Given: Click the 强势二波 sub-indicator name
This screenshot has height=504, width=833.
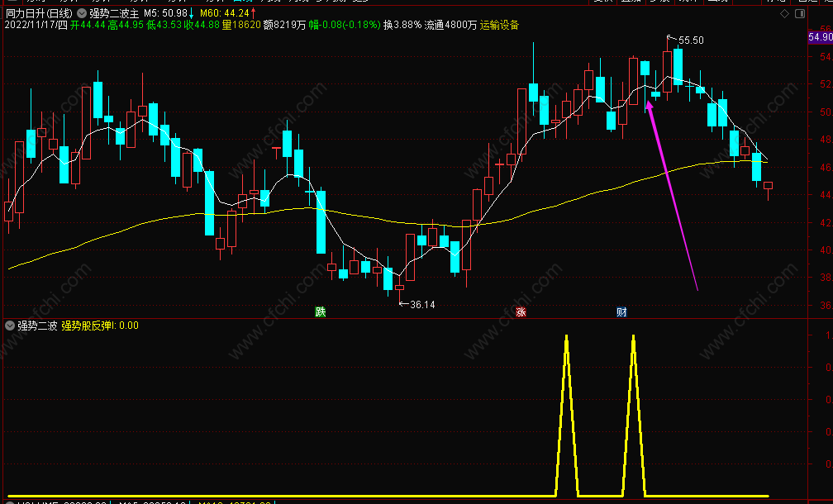Looking at the screenshot, I should tap(37, 326).
